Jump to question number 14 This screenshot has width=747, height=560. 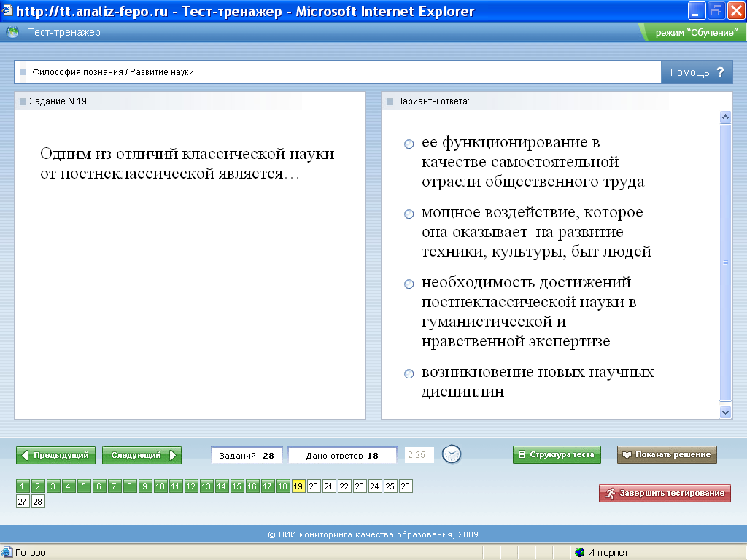click(x=222, y=486)
